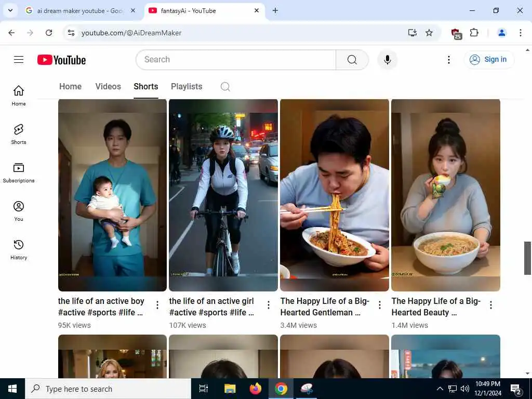
Task: Reload the current page
Action: [x=49, y=33]
